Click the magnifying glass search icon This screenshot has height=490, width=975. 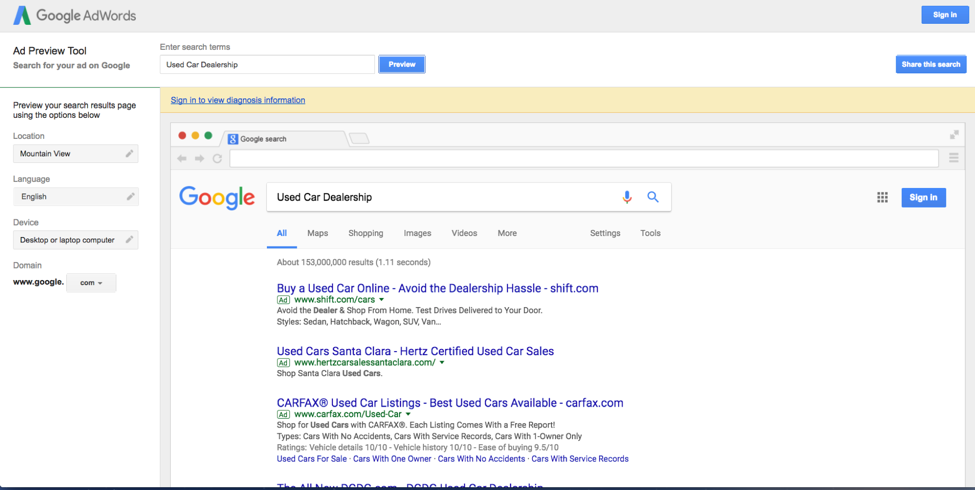point(653,197)
